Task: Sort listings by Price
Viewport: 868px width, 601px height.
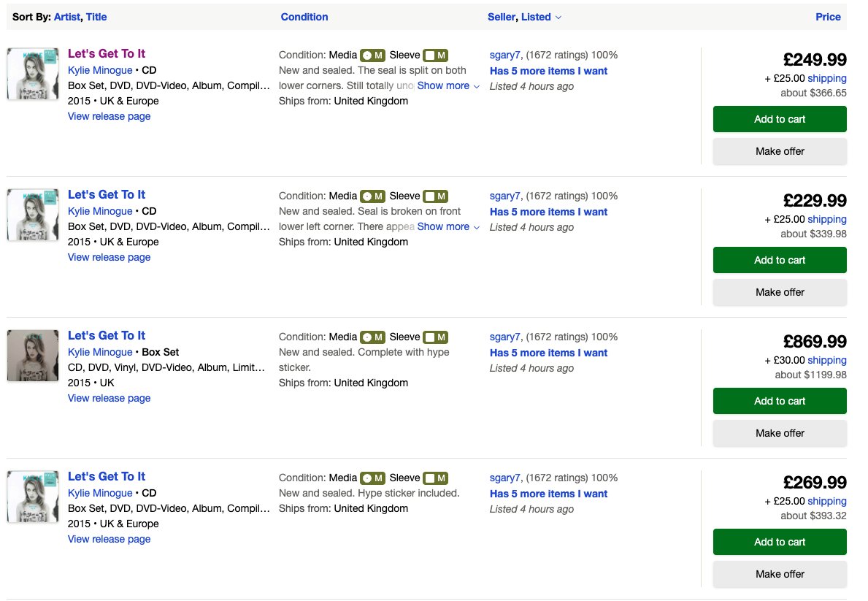Action: (828, 17)
